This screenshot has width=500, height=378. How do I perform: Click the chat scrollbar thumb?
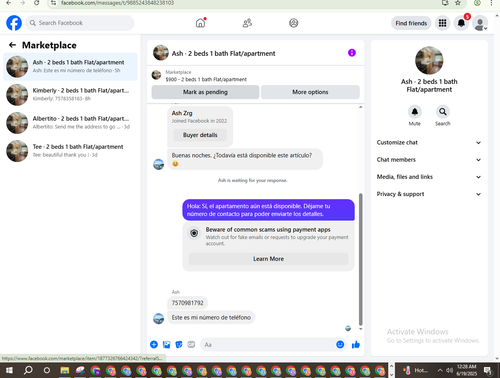(x=360, y=259)
